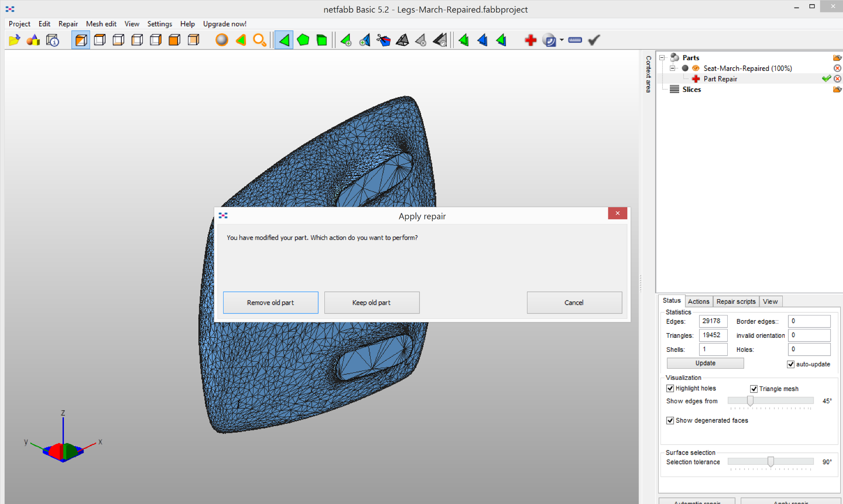
Task: Toggle the auto-update checkbox
Action: [791, 364]
